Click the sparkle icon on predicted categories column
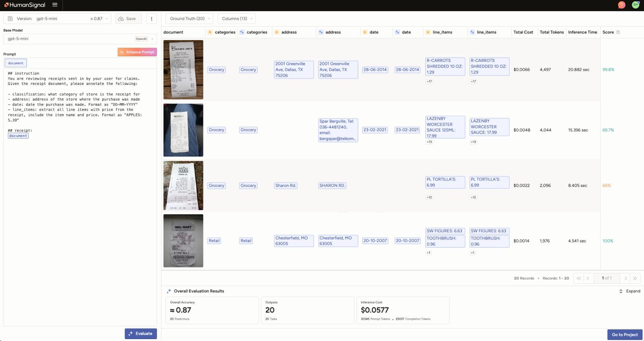The width and height of the screenshot is (644, 341). pos(242,32)
